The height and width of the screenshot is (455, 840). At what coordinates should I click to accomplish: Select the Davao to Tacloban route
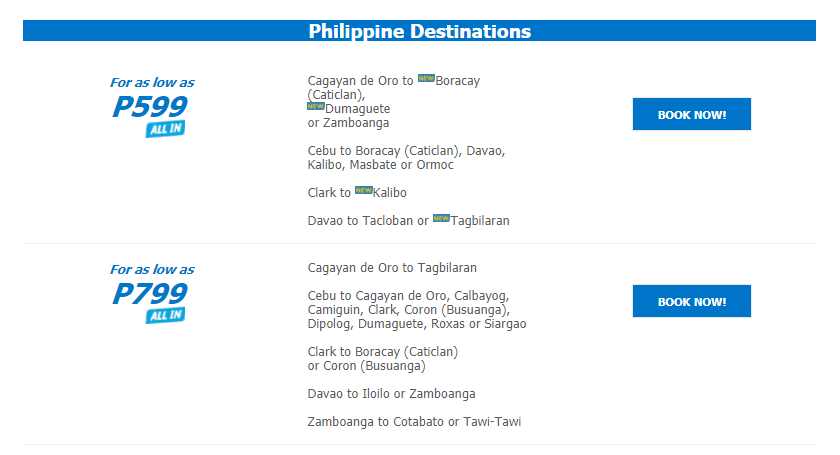coord(409,221)
